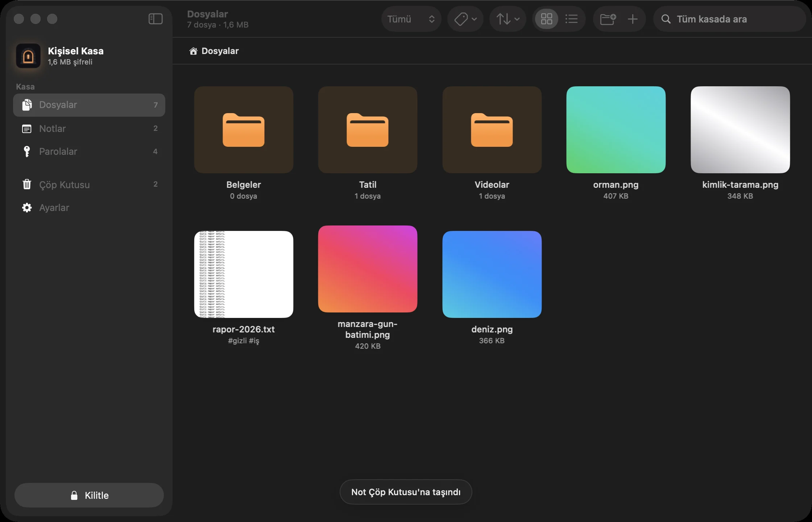Select the Çöp Kutusu trash can icon
Screen dimensions: 812x522
tap(27, 185)
